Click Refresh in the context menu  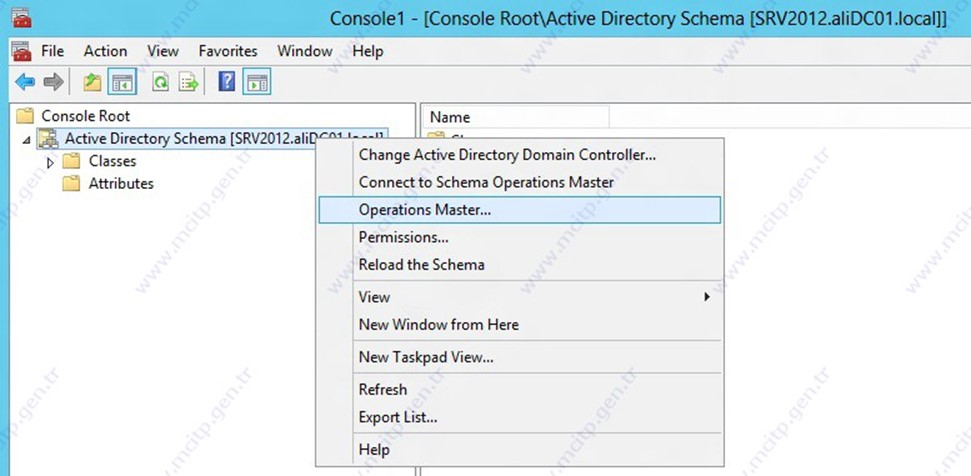point(519,389)
